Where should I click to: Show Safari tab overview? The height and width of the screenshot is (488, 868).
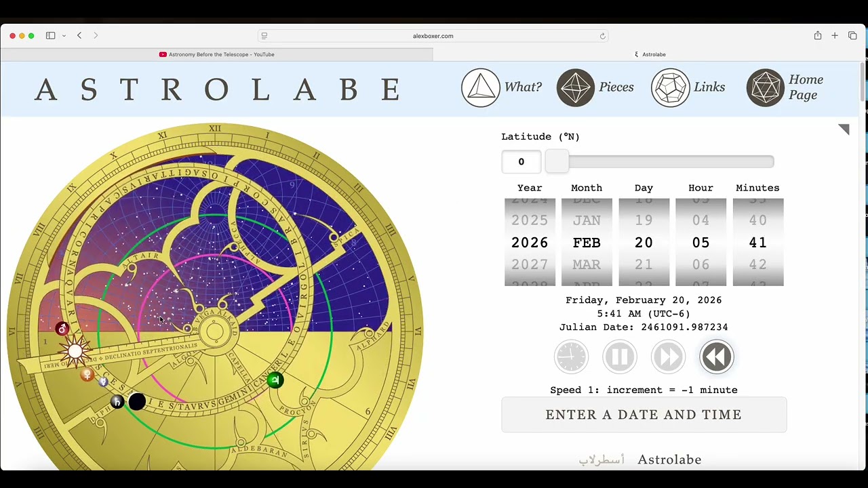[852, 36]
